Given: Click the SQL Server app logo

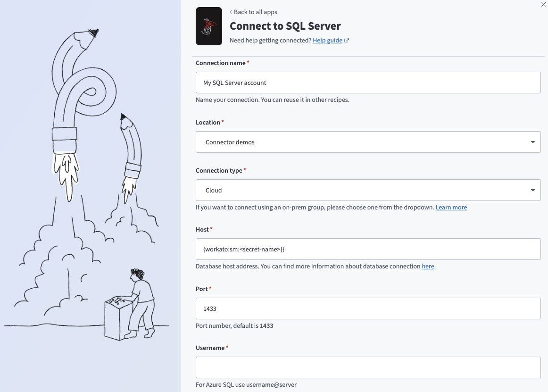Looking at the screenshot, I should click(208, 26).
